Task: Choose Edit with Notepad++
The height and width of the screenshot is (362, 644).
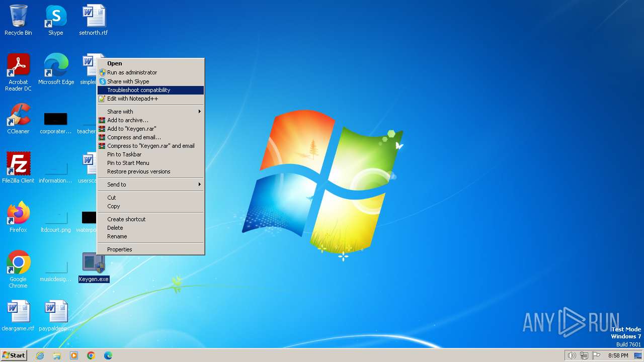Action: pyautogui.click(x=151, y=99)
